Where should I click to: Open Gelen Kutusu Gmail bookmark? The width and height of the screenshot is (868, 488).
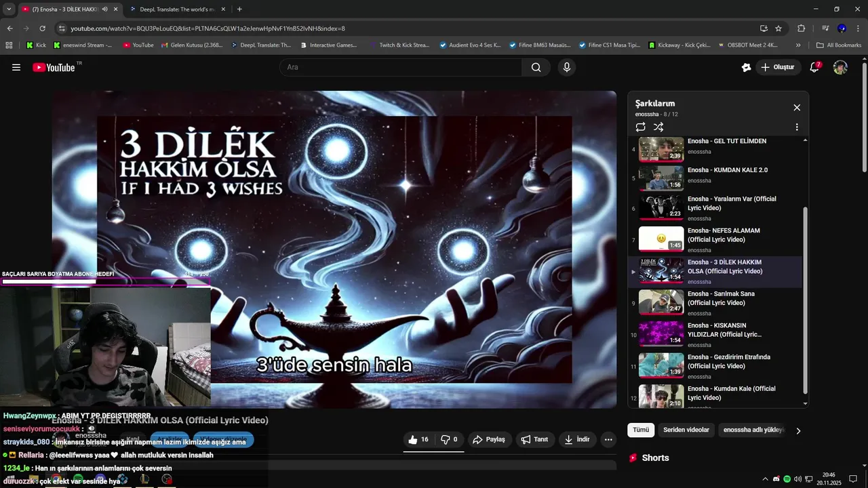point(191,45)
